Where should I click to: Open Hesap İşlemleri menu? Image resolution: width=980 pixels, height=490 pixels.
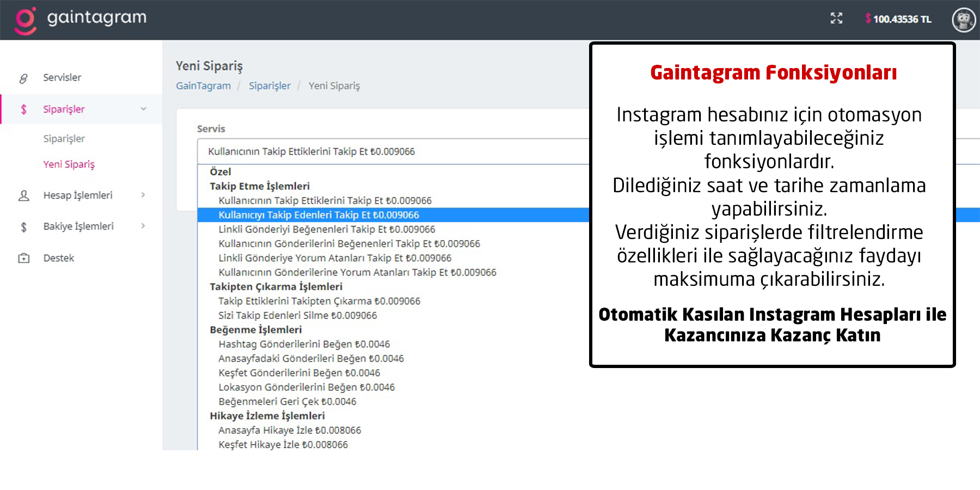(78, 195)
